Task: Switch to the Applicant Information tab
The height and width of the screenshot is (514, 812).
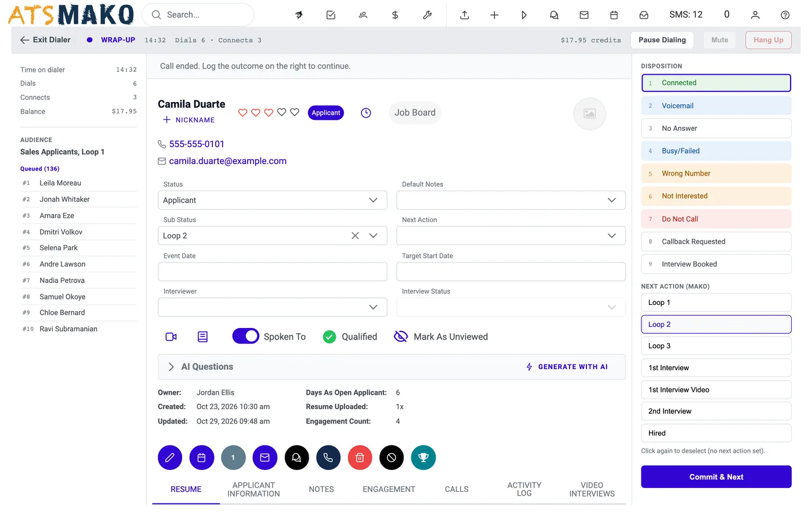Action: click(x=253, y=490)
